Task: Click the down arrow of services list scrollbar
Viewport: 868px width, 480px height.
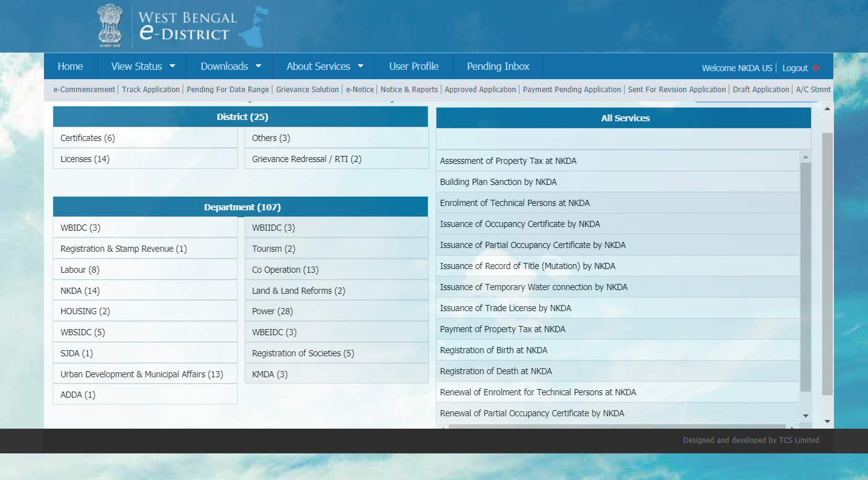Action: (805, 416)
